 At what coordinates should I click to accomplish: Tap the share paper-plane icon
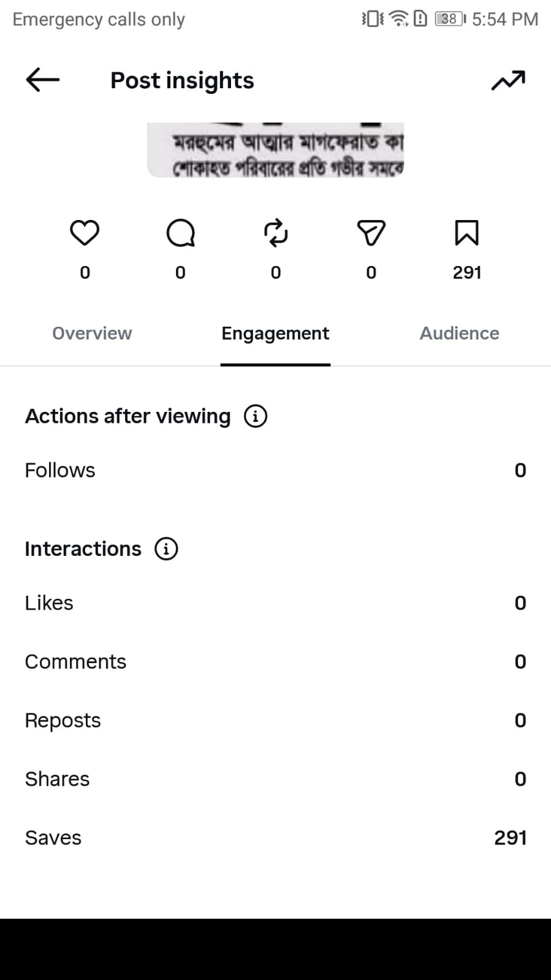click(371, 233)
